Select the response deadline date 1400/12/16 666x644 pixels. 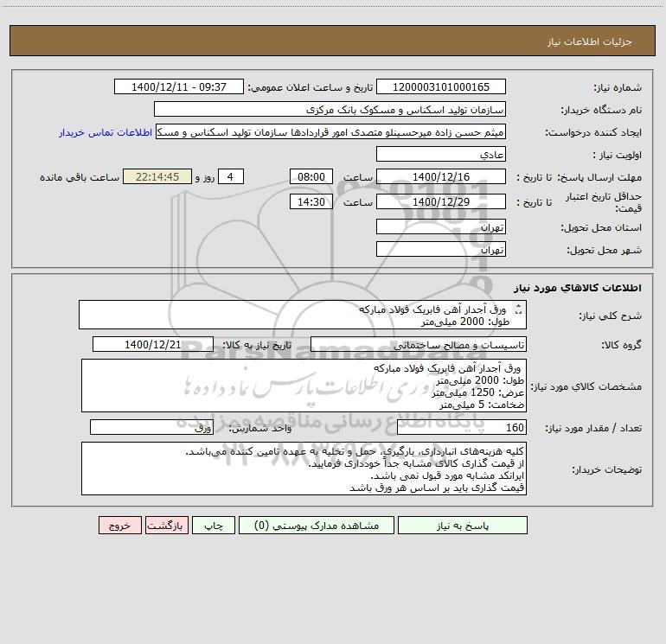[x=441, y=176]
